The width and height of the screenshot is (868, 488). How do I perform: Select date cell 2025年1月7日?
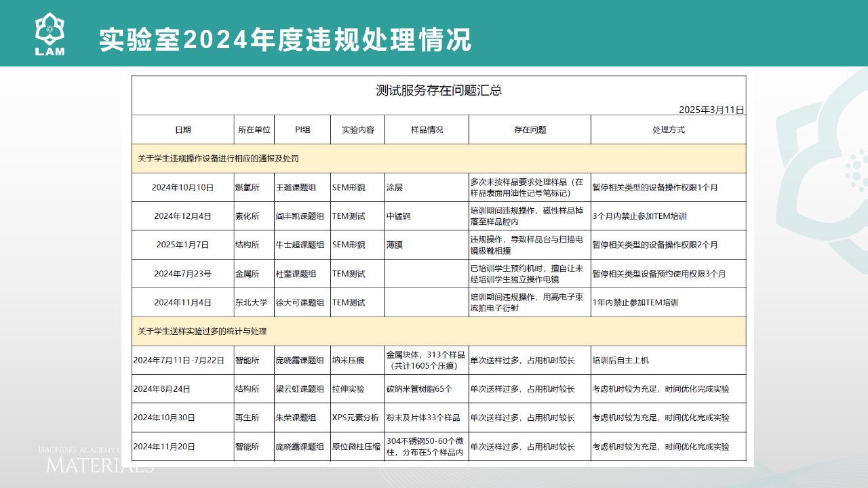click(182, 245)
